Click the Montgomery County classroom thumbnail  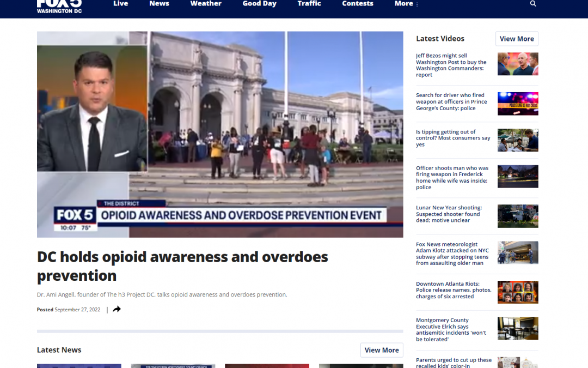tap(518, 328)
